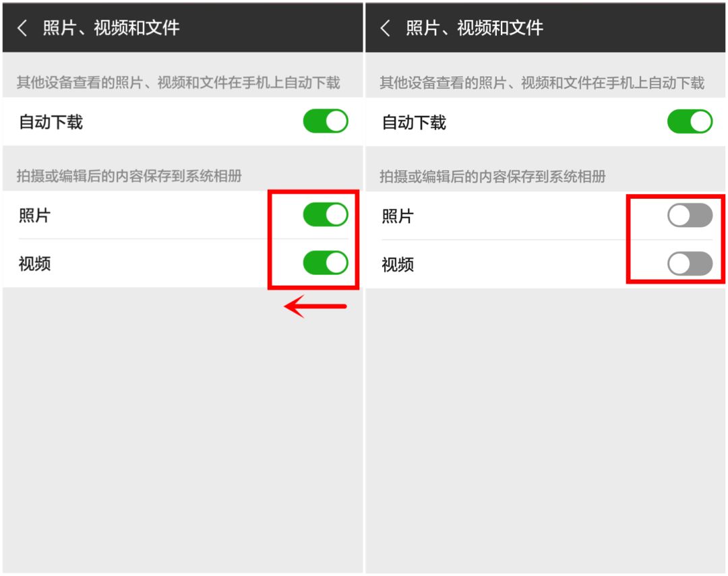Enable the gray 视频 toggle

pyautogui.click(x=690, y=263)
